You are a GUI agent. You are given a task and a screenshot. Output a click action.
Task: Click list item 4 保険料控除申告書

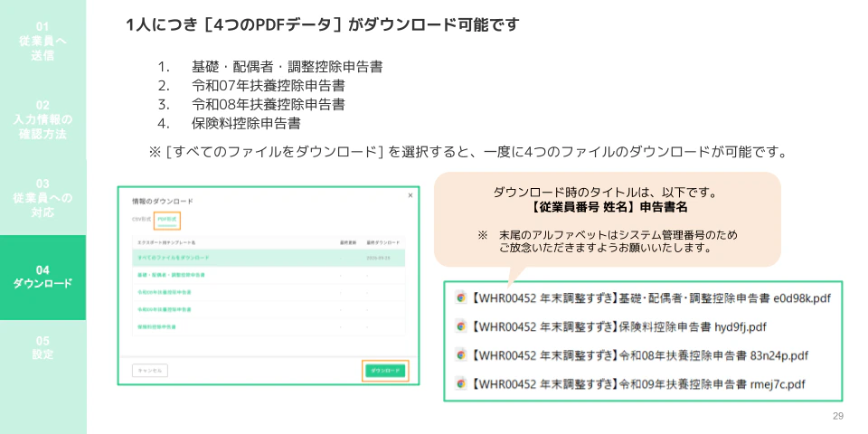click(x=246, y=124)
